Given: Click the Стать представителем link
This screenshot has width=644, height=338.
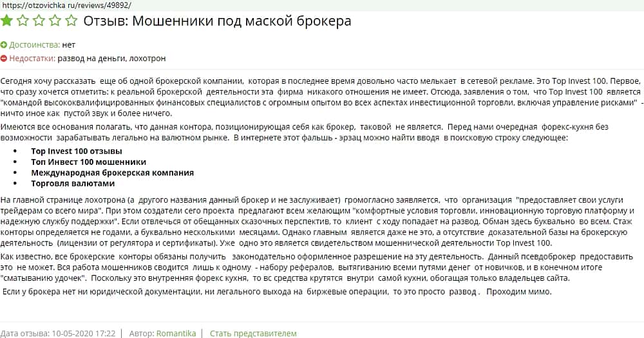Looking at the screenshot, I should pyautogui.click(x=253, y=333).
